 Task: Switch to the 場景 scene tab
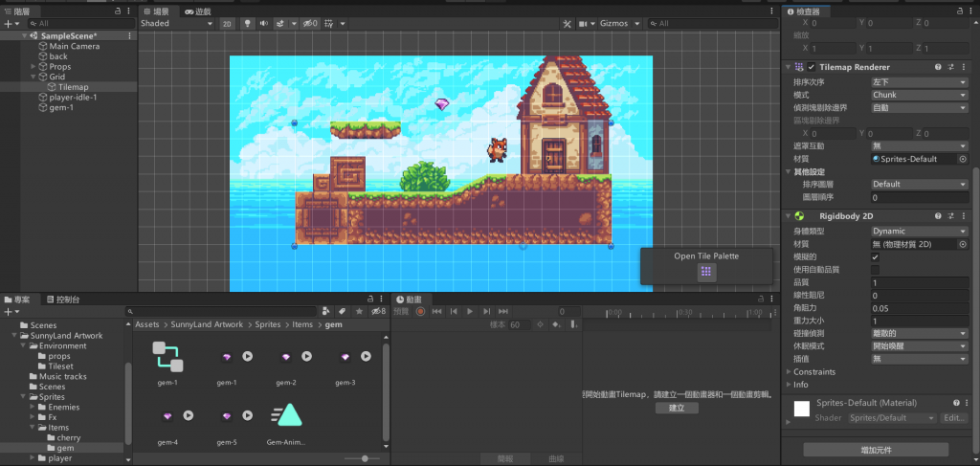[157, 11]
